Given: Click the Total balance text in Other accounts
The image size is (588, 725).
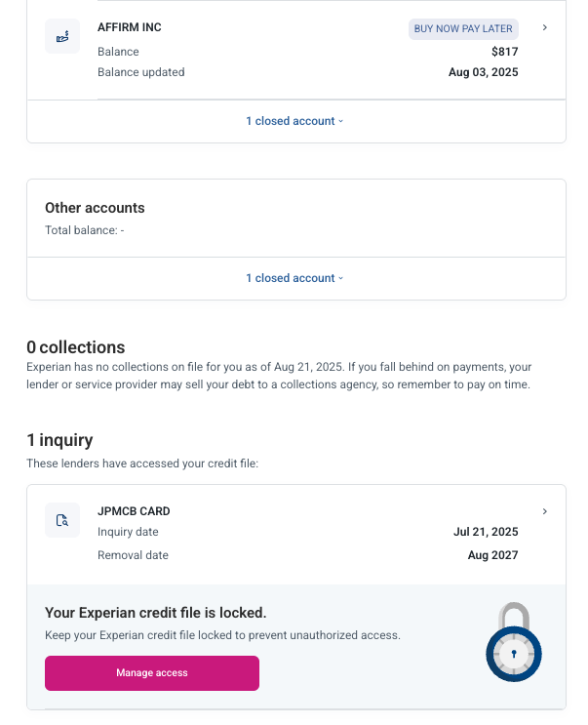Looking at the screenshot, I should (x=84, y=230).
